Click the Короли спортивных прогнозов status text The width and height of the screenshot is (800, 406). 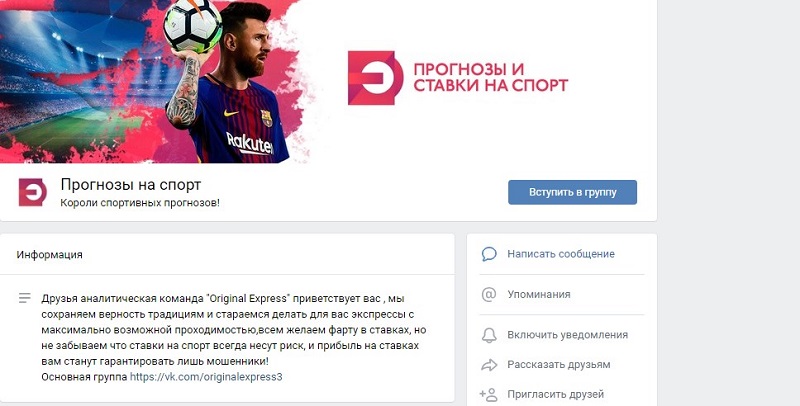point(140,203)
